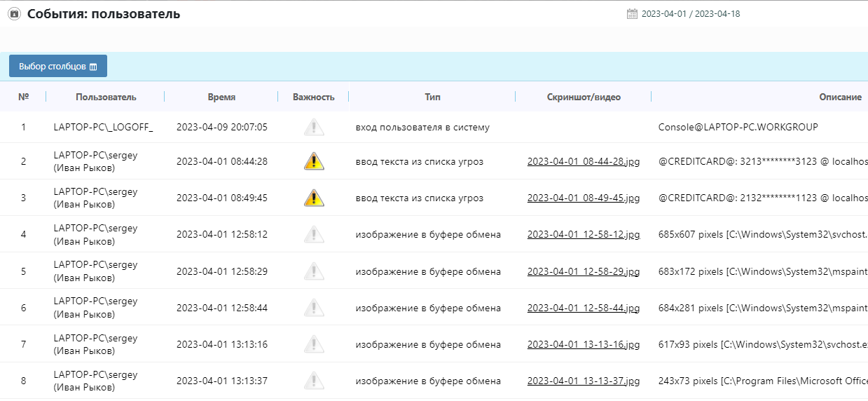Click gray importance icon in row 4
The height and width of the screenshot is (401, 868).
point(314,234)
